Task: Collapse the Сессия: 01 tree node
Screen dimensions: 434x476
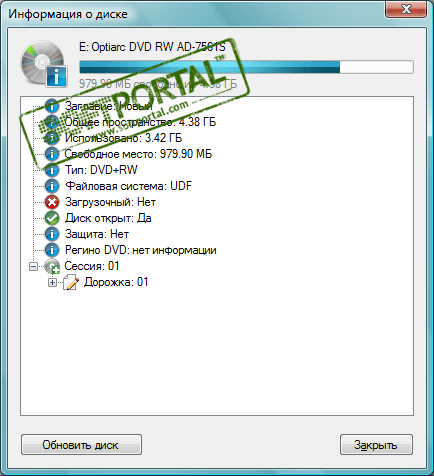Action: tap(33, 266)
